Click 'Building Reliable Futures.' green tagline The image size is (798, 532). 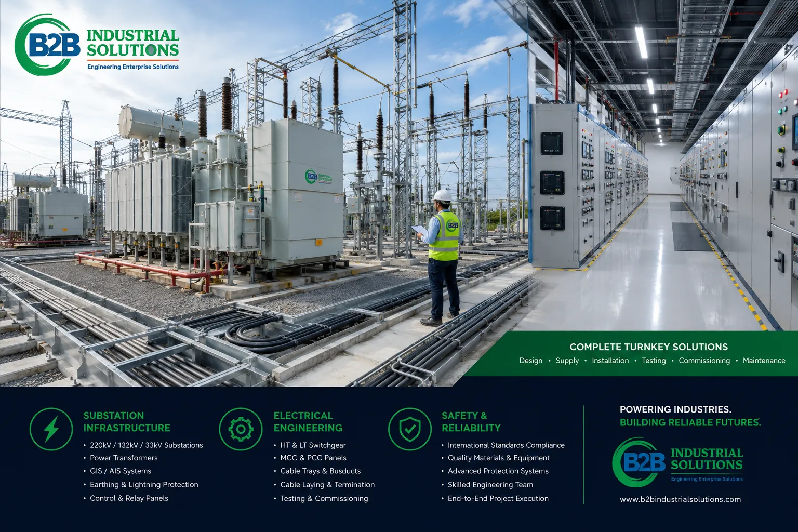click(690, 422)
